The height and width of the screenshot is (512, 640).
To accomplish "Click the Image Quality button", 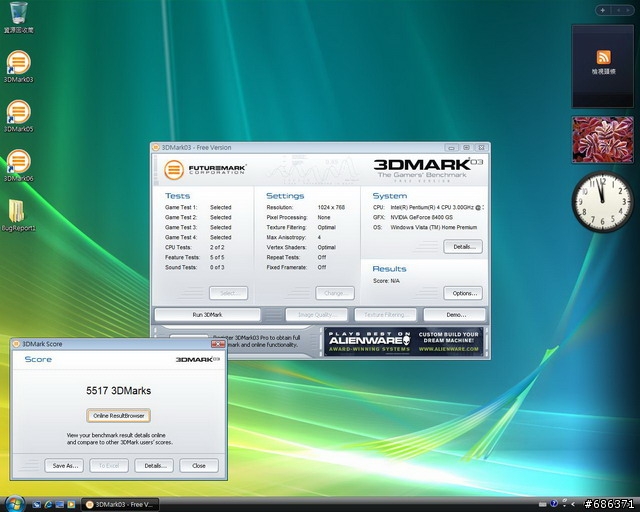I will (x=316, y=315).
